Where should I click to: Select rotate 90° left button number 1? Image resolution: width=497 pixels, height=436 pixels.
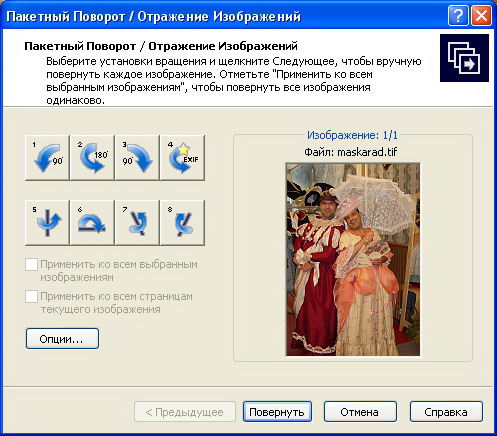click(x=47, y=158)
